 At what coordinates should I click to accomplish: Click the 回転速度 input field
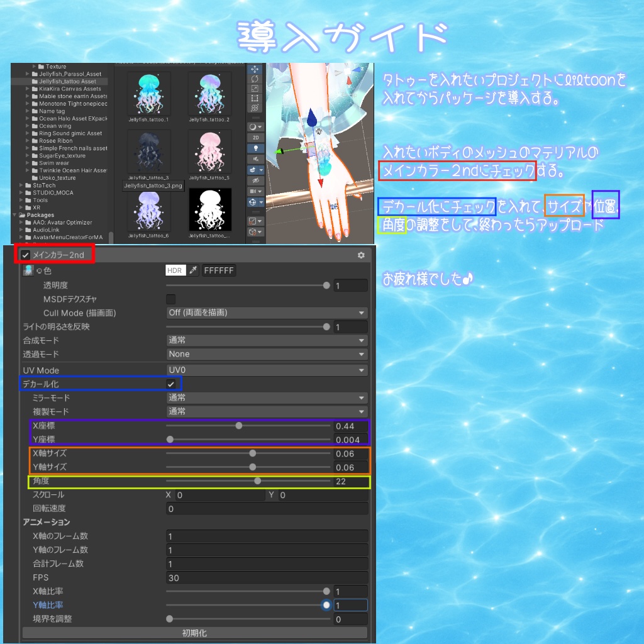coord(267,509)
